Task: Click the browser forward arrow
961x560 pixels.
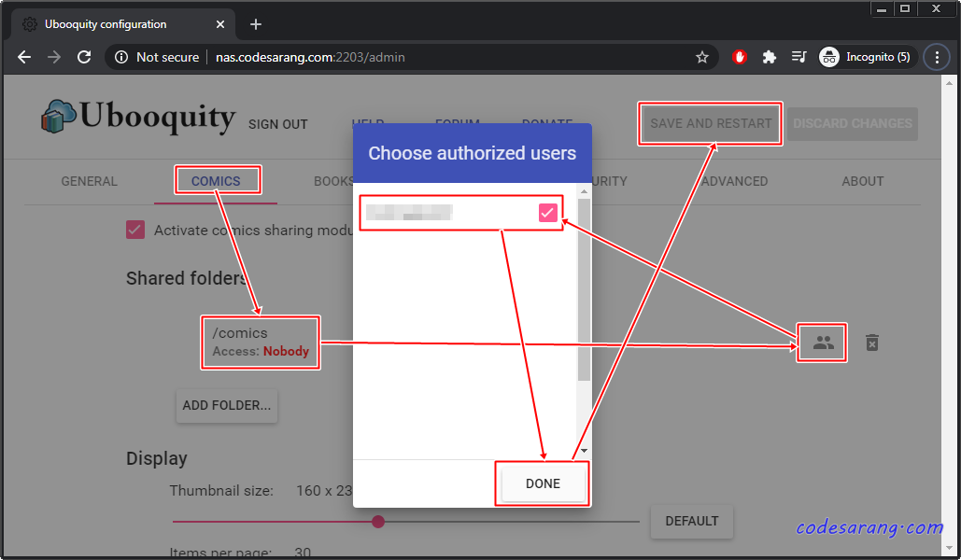Action: coord(54,57)
